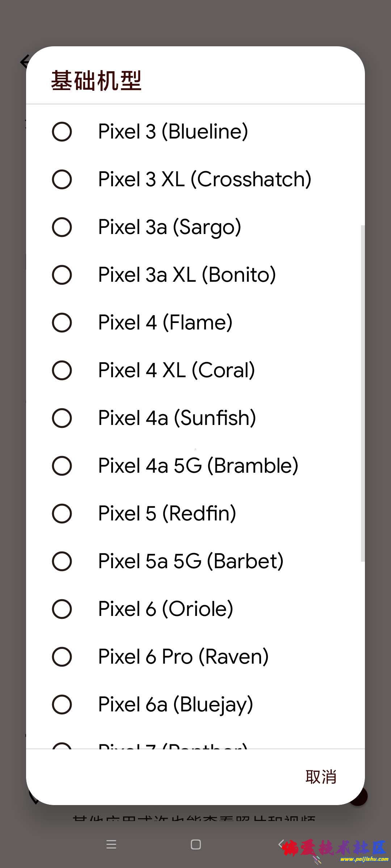Tap the 取消 cancel button
The image size is (391, 868).
(321, 776)
